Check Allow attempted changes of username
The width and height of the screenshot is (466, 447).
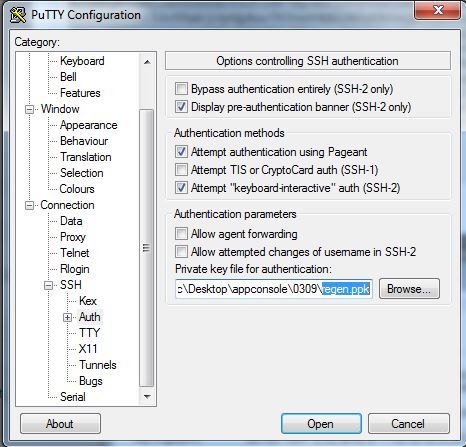click(181, 252)
